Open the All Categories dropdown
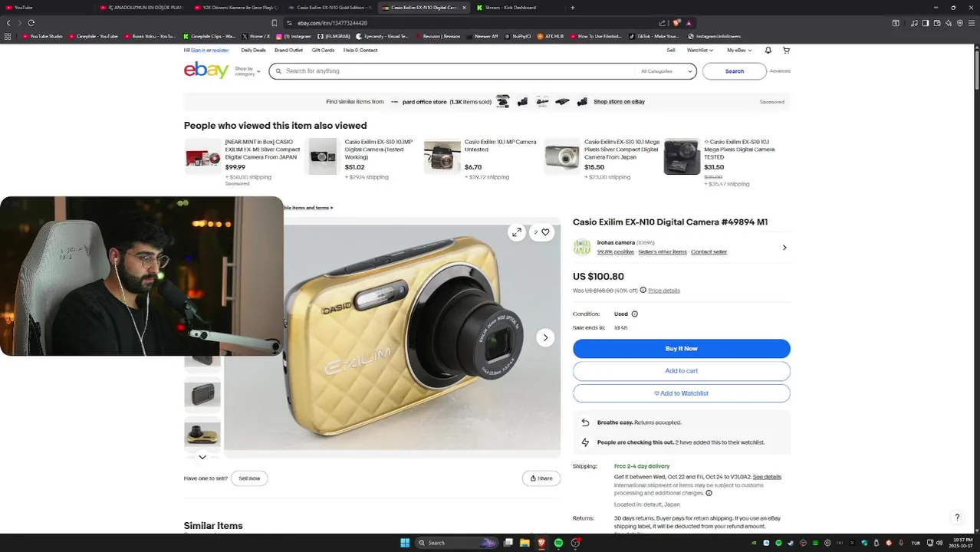980x552 pixels. click(x=666, y=71)
